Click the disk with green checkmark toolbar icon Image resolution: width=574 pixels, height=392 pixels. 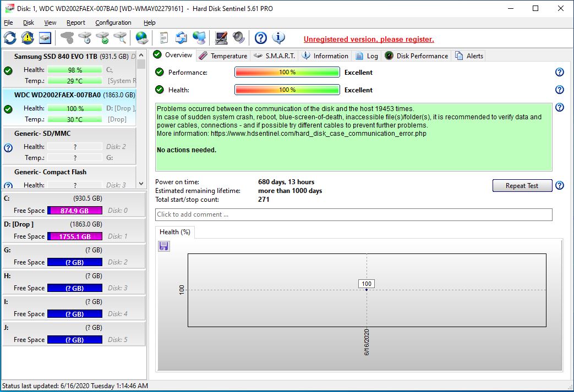click(x=102, y=38)
